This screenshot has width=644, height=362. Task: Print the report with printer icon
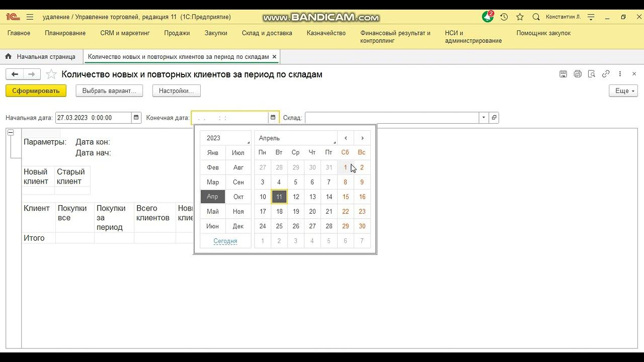(578, 74)
